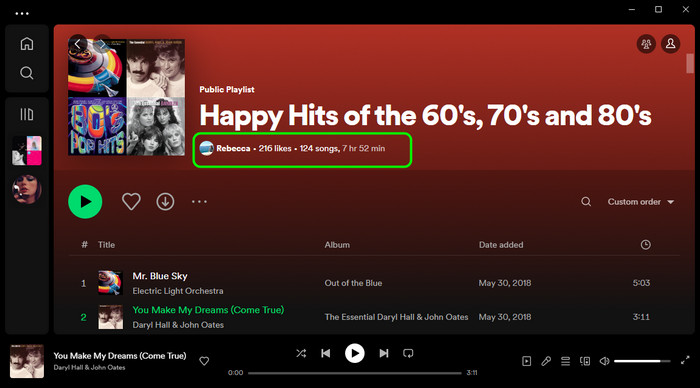
Task: Open playlist owner Rebecca
Action: (233, 148)
